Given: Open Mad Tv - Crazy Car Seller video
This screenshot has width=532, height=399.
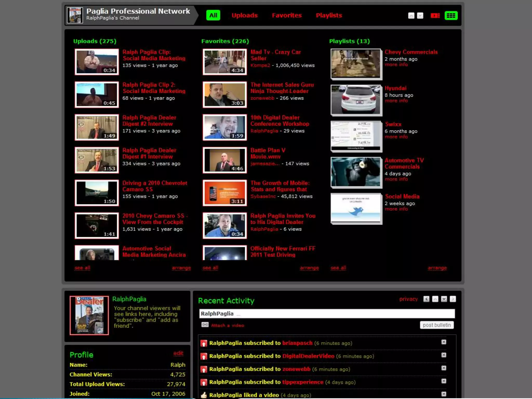Looking at the screenshot, I should point(276,55).
